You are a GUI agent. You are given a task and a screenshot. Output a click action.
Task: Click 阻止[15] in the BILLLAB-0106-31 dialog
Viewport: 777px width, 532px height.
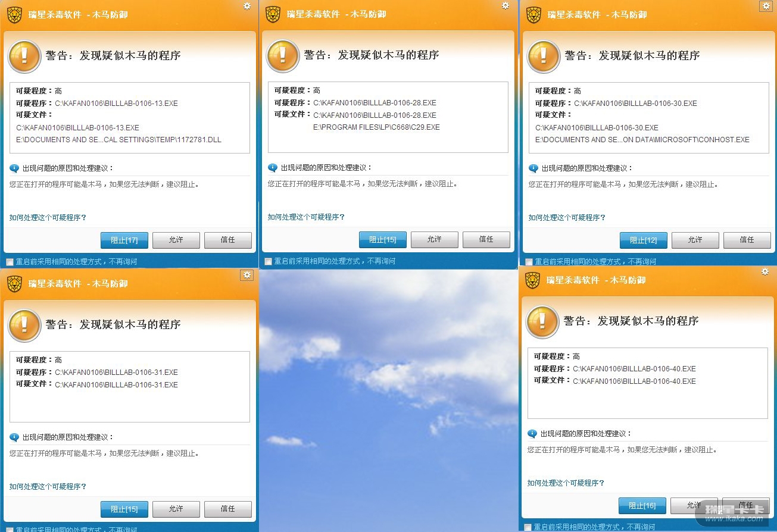coord(124,509)
